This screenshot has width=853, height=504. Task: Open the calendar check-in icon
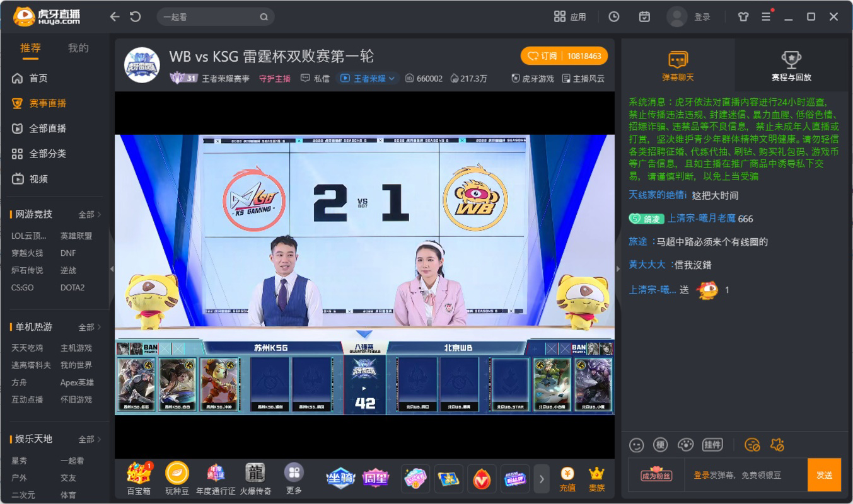point(644,17)
